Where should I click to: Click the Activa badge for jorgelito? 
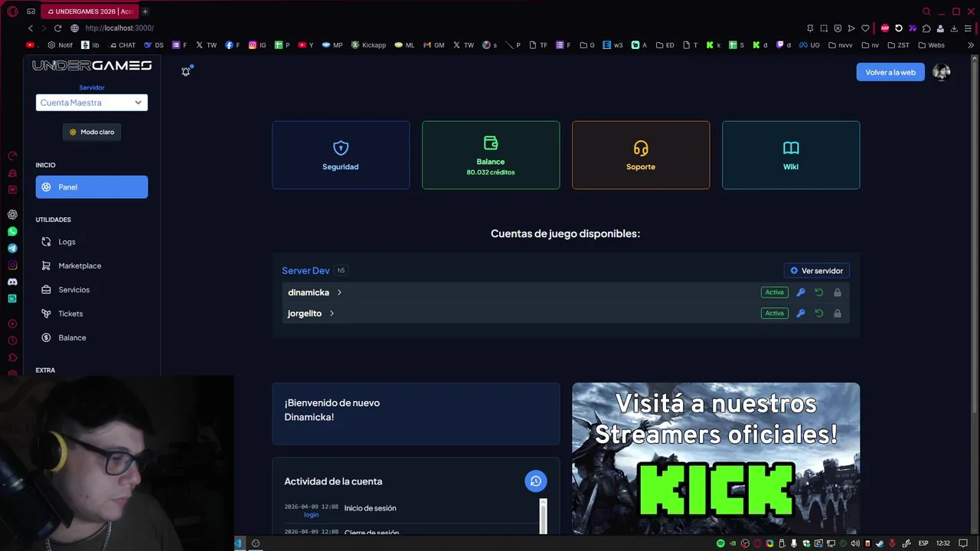click(775, 313)
